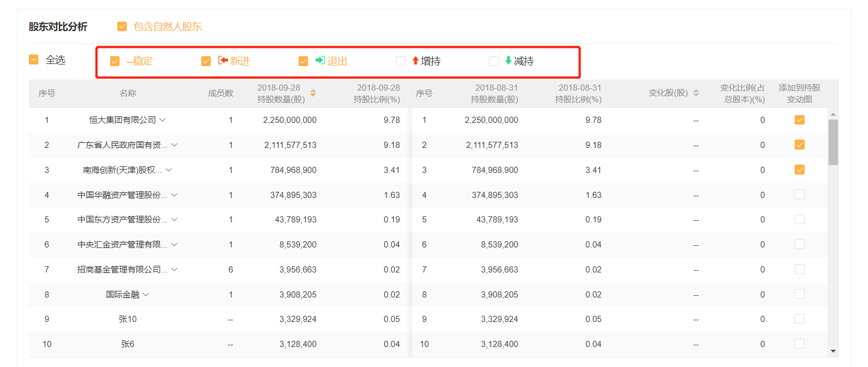Add 招商基金管理 row to 持股变动图

pyautogui.click(x=800, y=269)
